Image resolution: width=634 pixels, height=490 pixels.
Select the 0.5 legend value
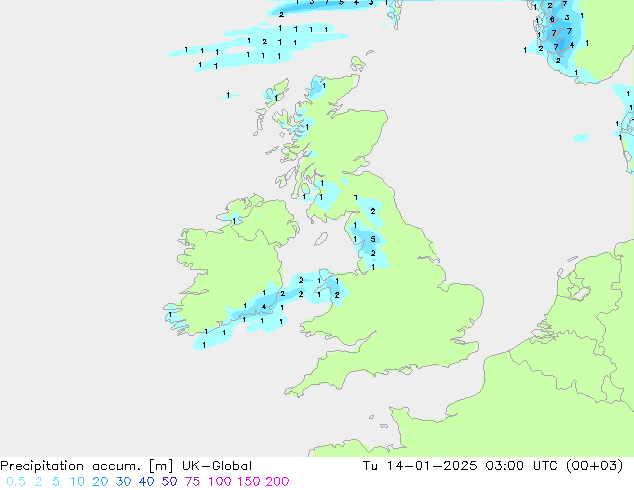click(16, 482)
